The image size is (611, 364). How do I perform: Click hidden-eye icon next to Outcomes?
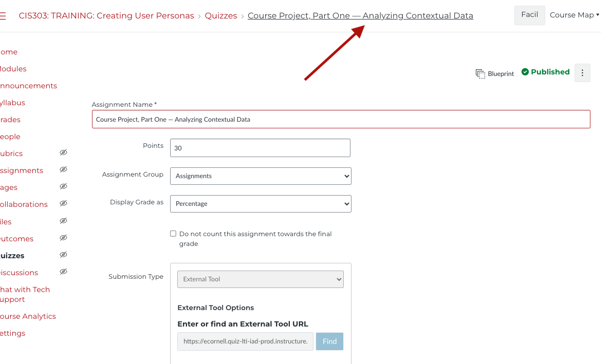click(63, 238)
